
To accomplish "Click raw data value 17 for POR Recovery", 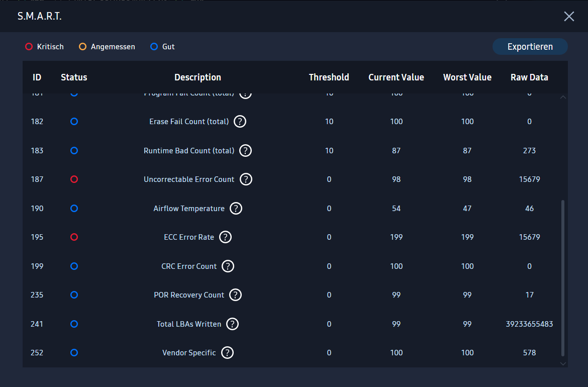I will coord(529,295).
